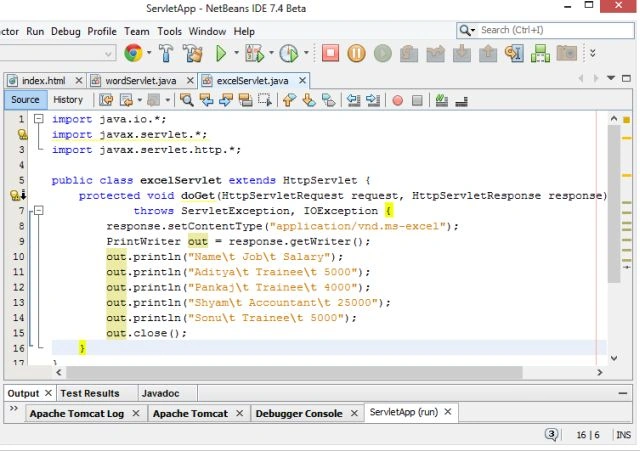Open the dropdown arrow beside the Chrome icon

coord(149,53)
